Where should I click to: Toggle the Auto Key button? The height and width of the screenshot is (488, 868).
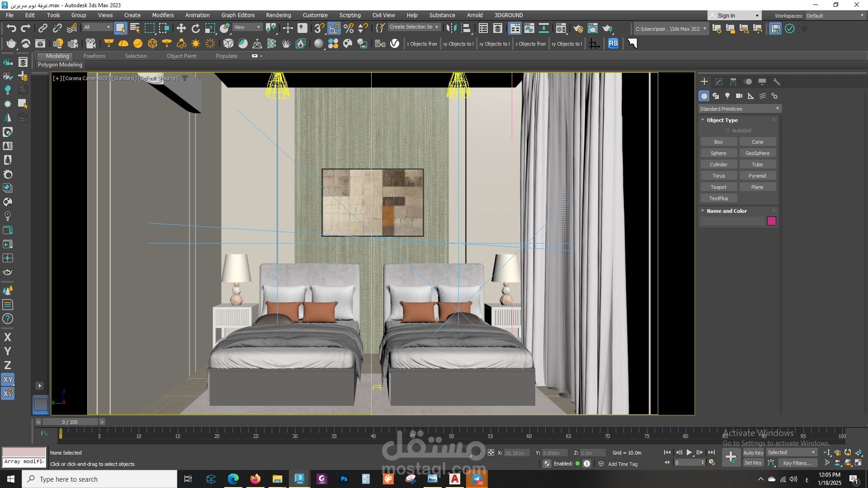tap(753, 452)
